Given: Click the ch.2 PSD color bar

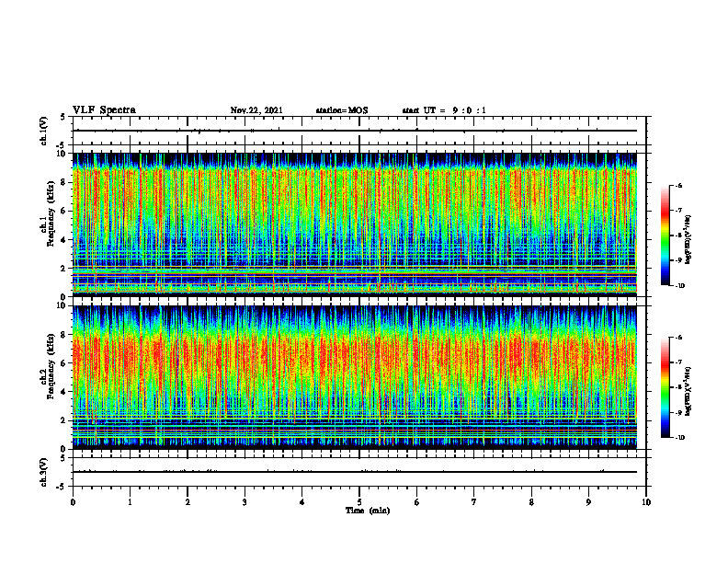Looking at the screenshot, I should (x=665, y=387).
